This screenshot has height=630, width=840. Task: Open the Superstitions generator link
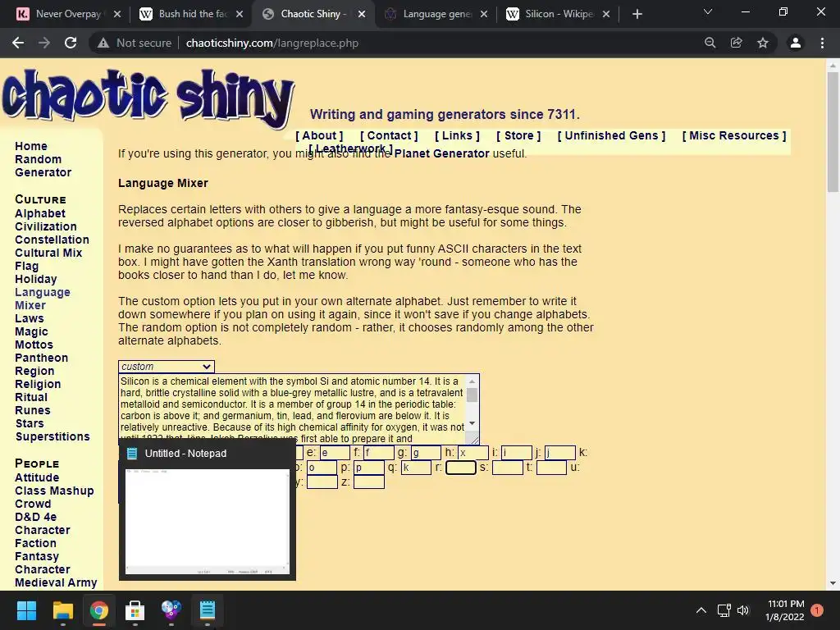tap(52, 436)
